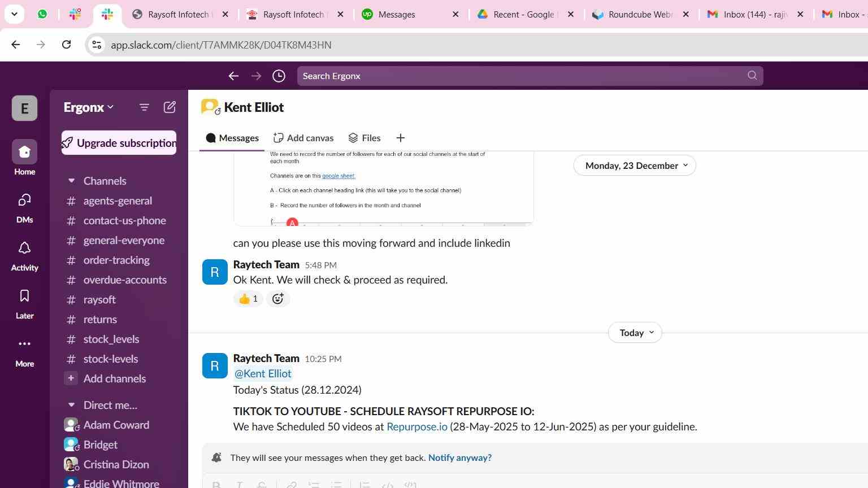Click the Search Ergonx field
Image resolution: width=868 pixels, height=488 pixels.
530,76
